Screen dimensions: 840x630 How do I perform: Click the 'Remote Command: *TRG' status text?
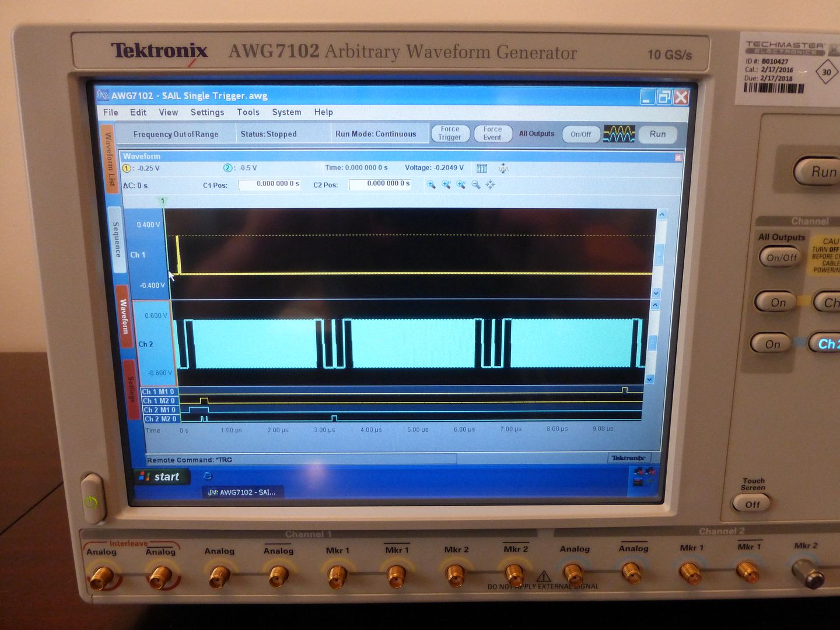point(190,460)
